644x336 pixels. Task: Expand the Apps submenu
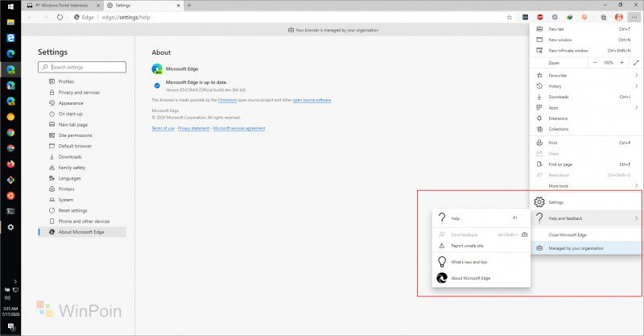coord(636,107)
